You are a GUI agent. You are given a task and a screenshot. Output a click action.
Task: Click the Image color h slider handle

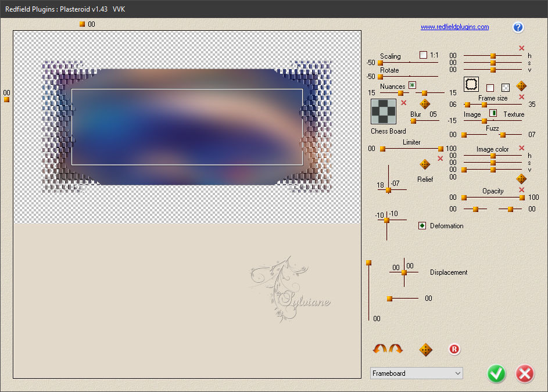[x=493, y=156]
